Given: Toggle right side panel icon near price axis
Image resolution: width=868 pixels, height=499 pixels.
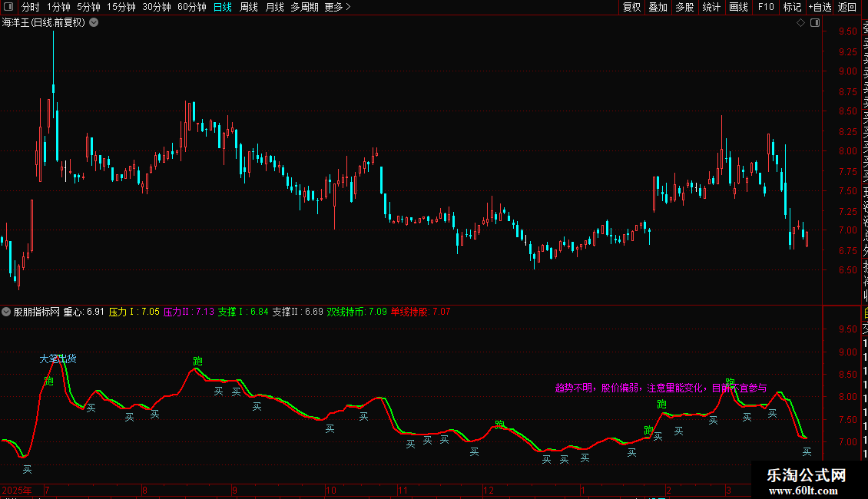Looking at the screenshot, I should coord(815,23).
